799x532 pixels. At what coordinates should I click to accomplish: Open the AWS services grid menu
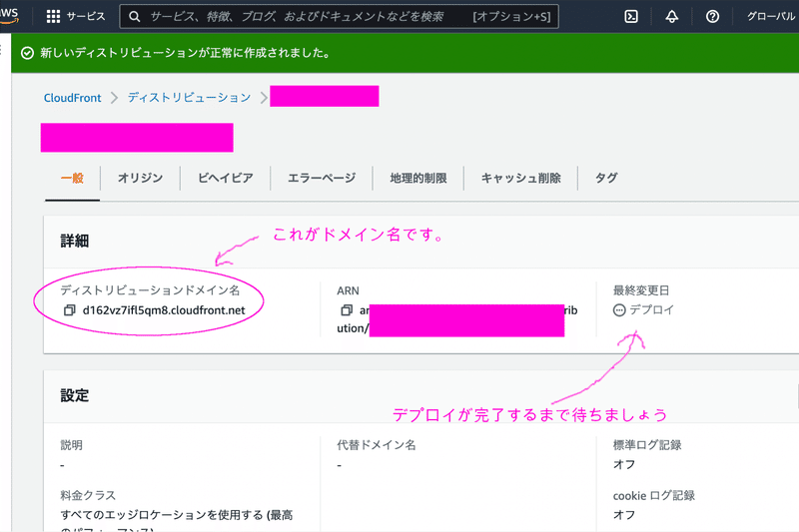pos(53,16)
